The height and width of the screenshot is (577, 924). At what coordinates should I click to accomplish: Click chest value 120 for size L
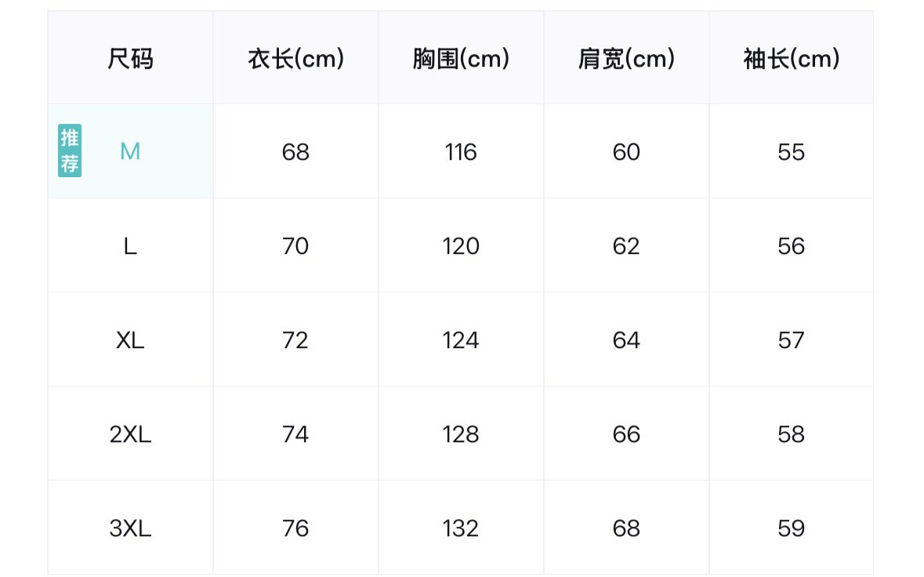461,245
